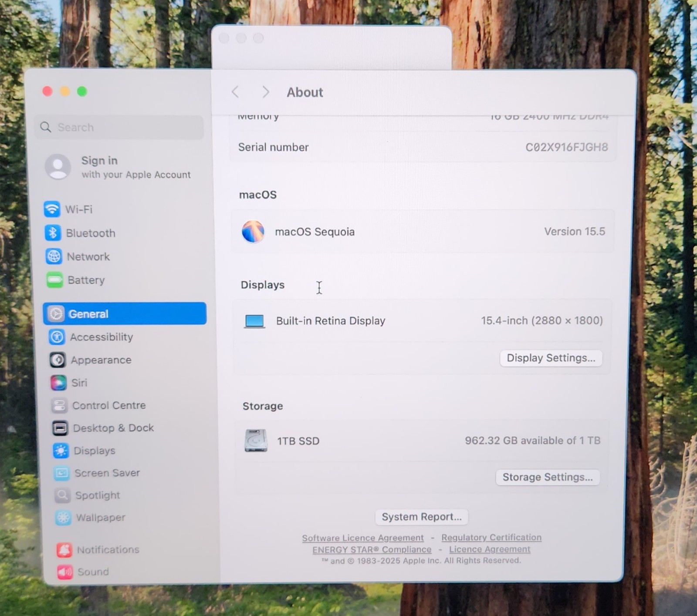The height and width of the screenshot is (616, 697).
Task: Open Display Settings…
Action: [x=551, y=358]
